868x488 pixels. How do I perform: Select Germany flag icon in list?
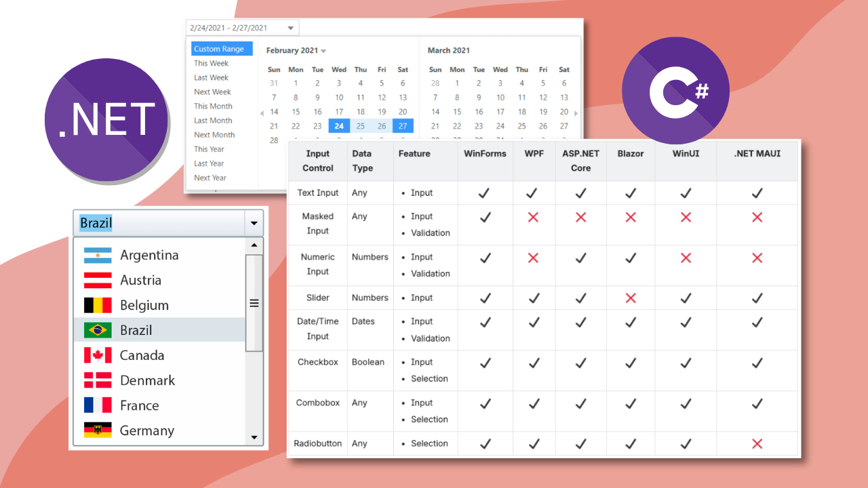pyautogui.click(x=98, y=431)
